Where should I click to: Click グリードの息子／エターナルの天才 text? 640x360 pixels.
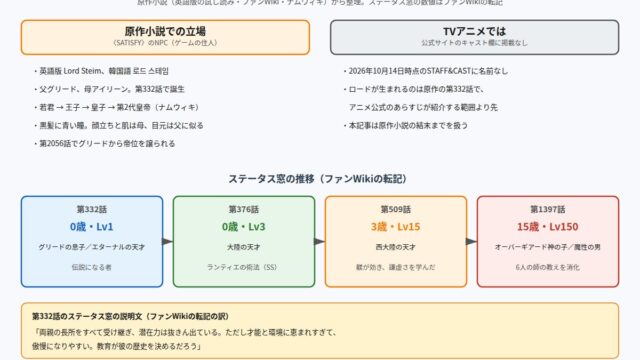tap(92, 247)
